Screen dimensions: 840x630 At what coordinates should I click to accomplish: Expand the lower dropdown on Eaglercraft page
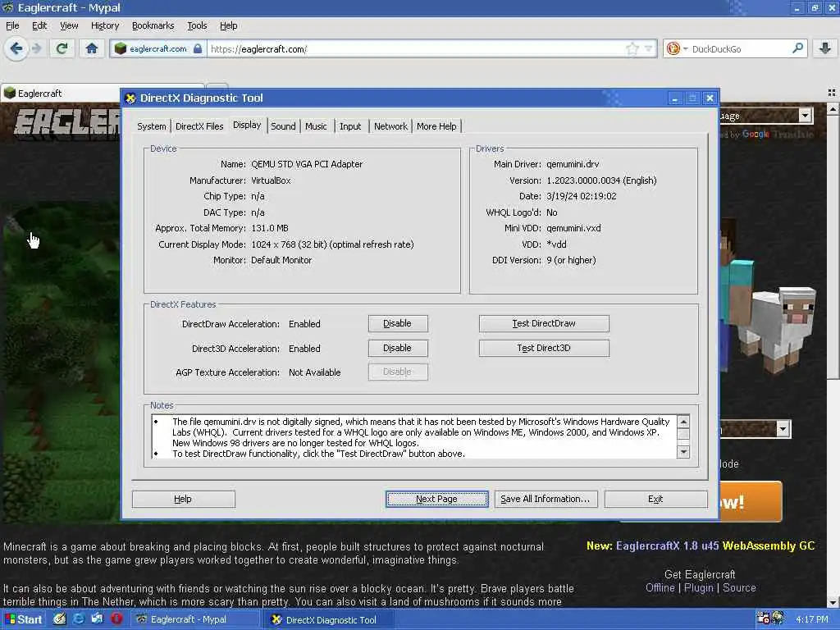tap(783, 428)
